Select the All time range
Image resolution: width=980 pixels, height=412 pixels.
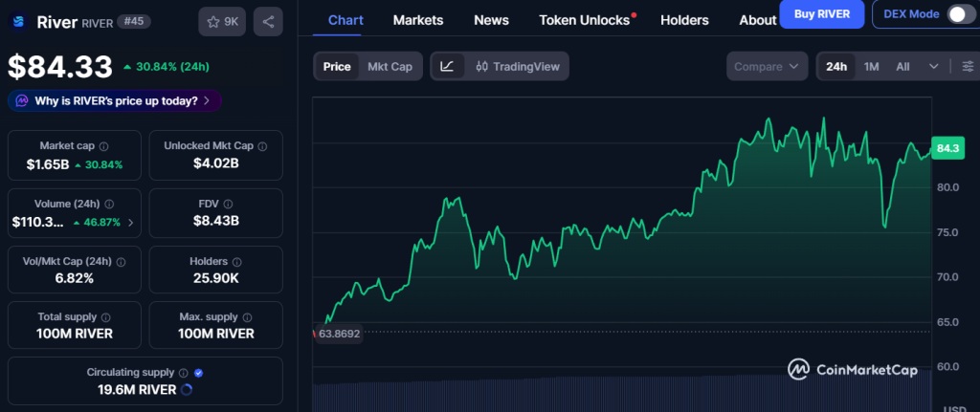[x=902, y=66]
